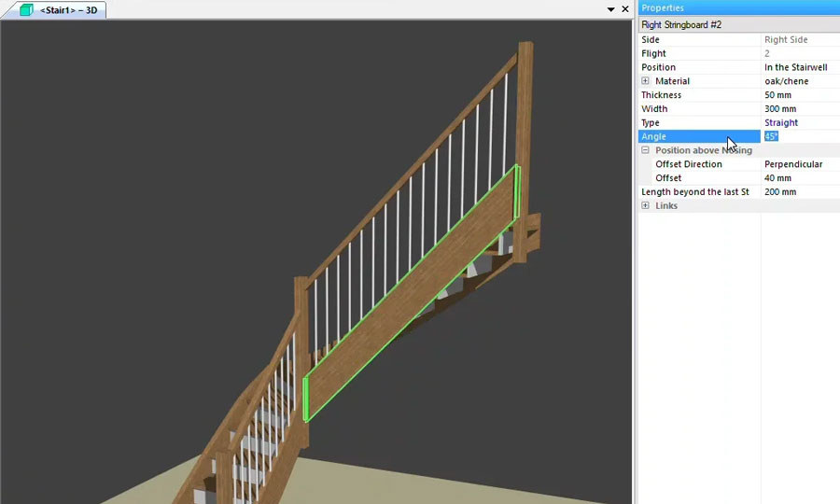The width and height of the screenshot is (840, 504).
Task: Select the Angle property row label
Action: click(x=699, y=136)
